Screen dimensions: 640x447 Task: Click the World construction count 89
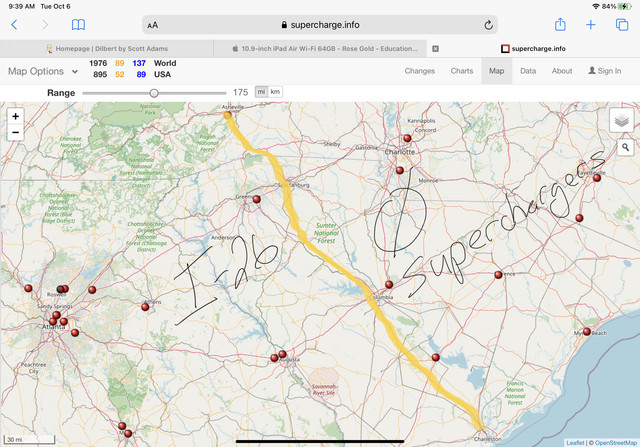(x=120, y=63)
